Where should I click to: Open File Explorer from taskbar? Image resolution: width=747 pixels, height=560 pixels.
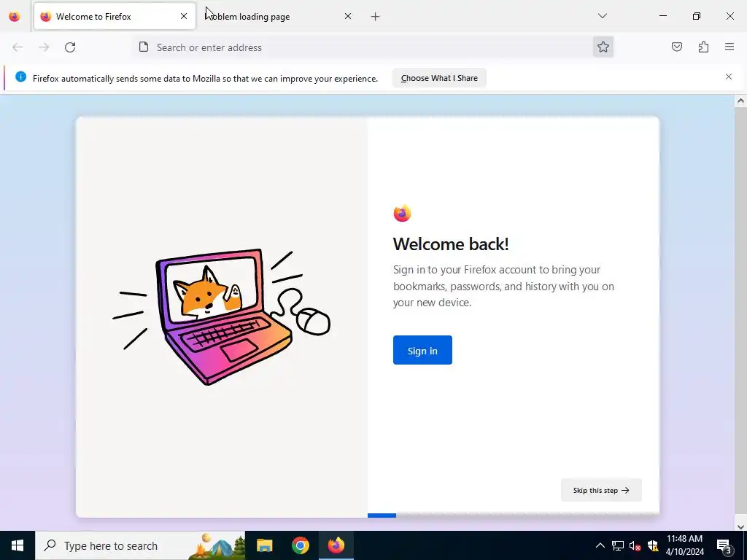coord(264,545)
